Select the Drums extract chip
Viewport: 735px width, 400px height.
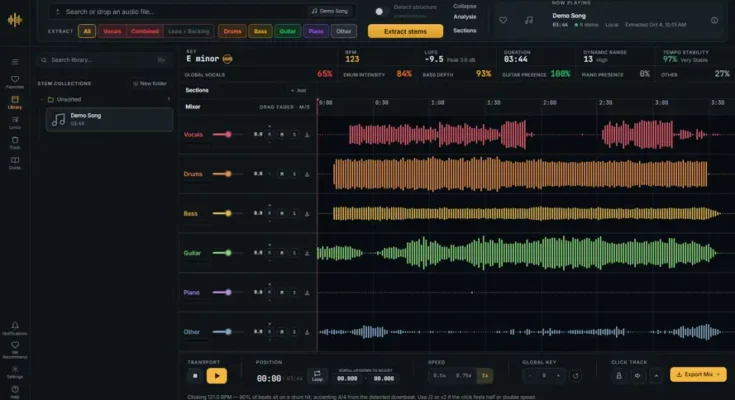point(232,31)
